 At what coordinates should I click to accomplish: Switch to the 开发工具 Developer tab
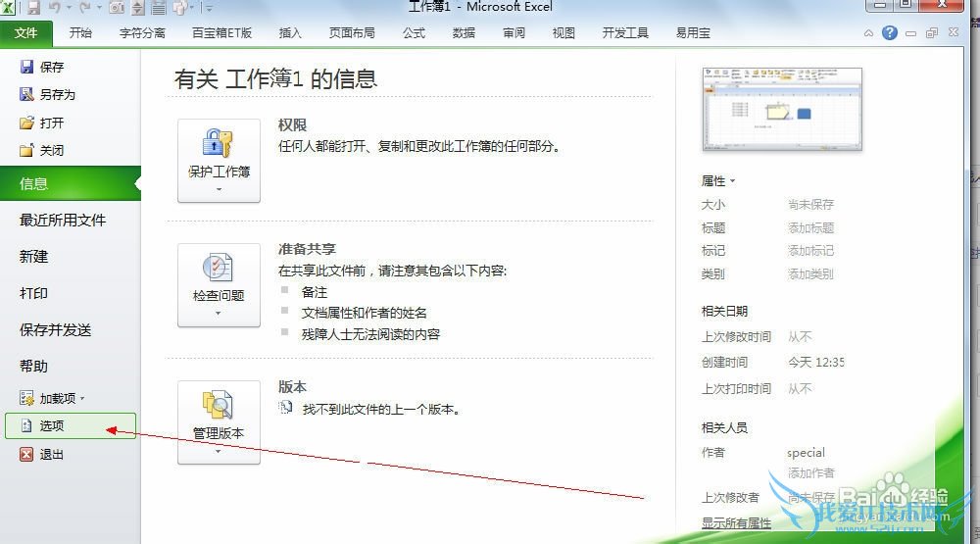[625, 33]
